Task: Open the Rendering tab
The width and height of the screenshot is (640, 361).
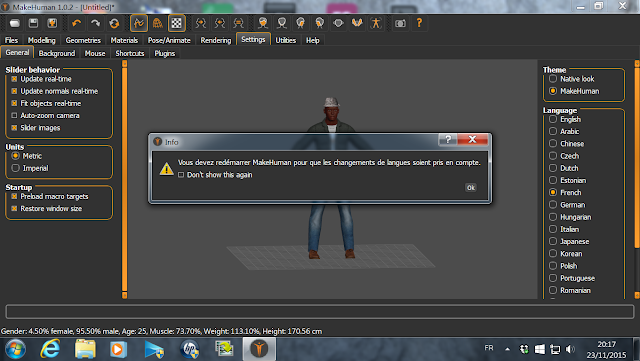Action: coord(216,40)
